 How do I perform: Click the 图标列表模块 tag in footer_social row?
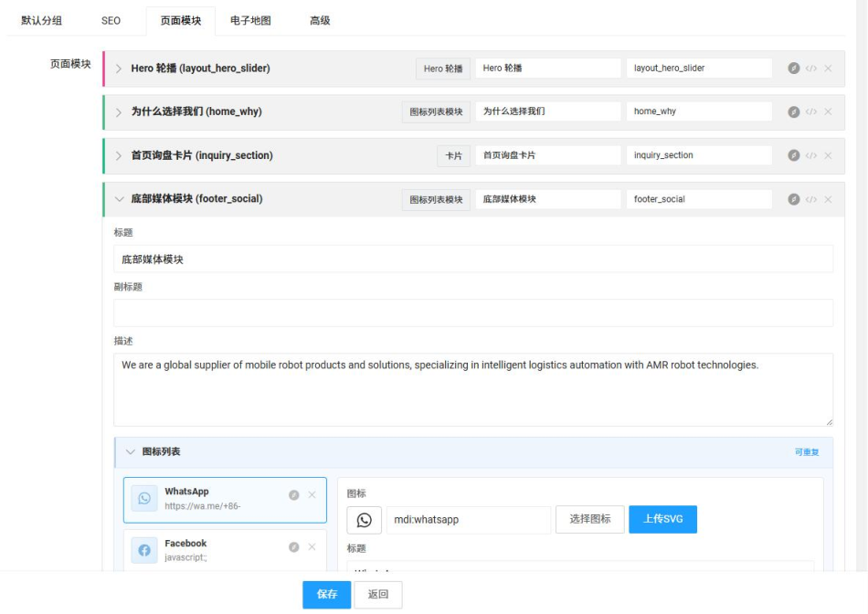[x=436, y=200]
